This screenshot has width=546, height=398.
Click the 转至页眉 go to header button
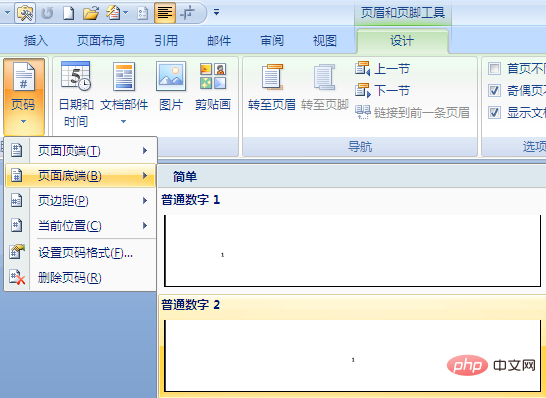coord(272,87)
